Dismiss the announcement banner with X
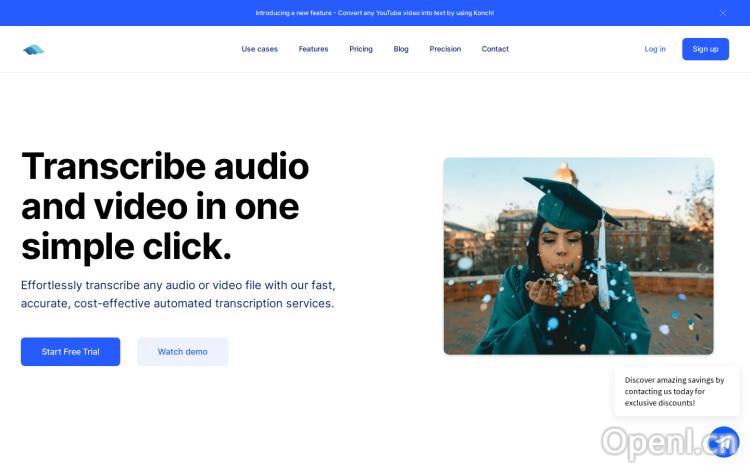The width and height of the screenshot is (750, 468). pyautogui.click(x=723, y=13)
